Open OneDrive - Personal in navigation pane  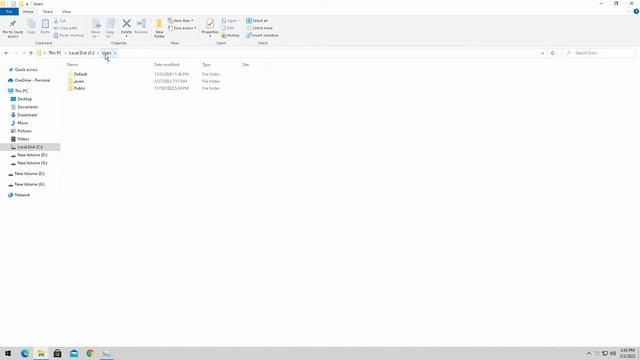pos(32,80)
